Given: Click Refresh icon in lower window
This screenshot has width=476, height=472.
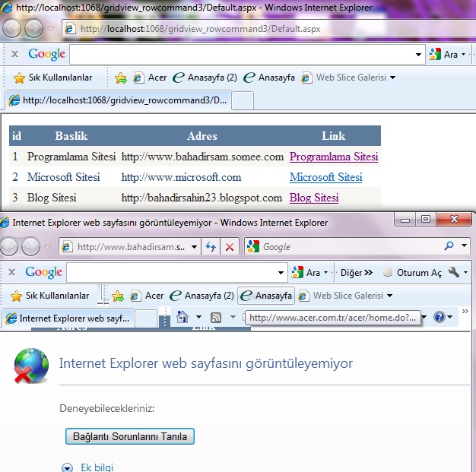Looking at the screenshot, I should tap(211, 247).
